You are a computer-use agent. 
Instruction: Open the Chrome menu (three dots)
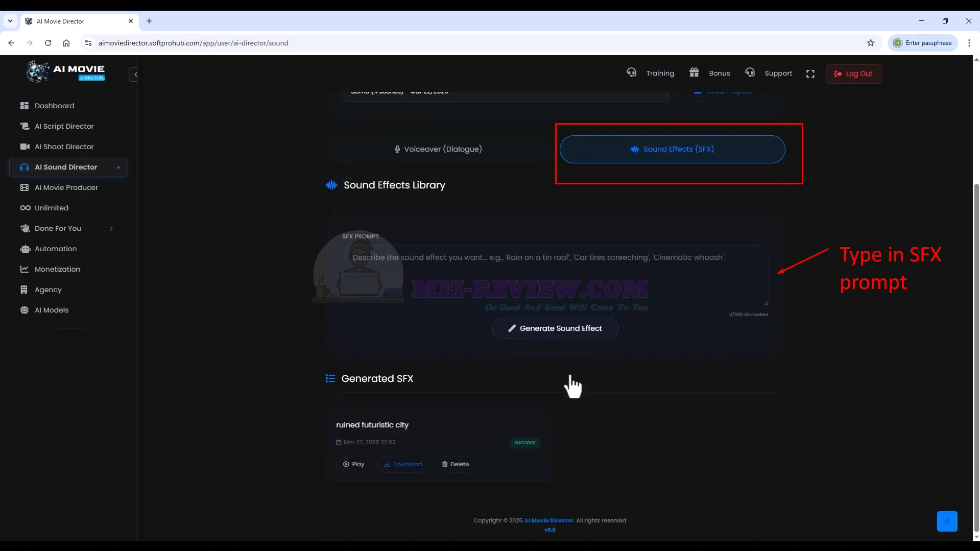(969, 43)
